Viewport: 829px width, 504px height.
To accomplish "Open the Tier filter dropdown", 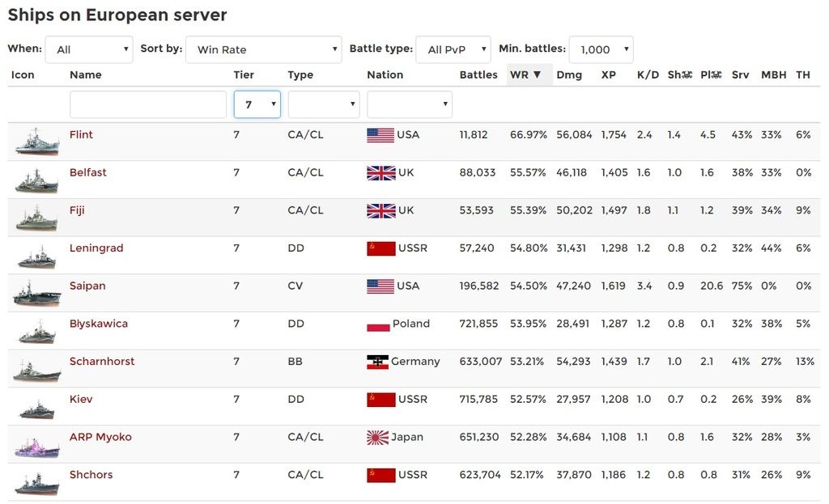I will pos(257,104).
